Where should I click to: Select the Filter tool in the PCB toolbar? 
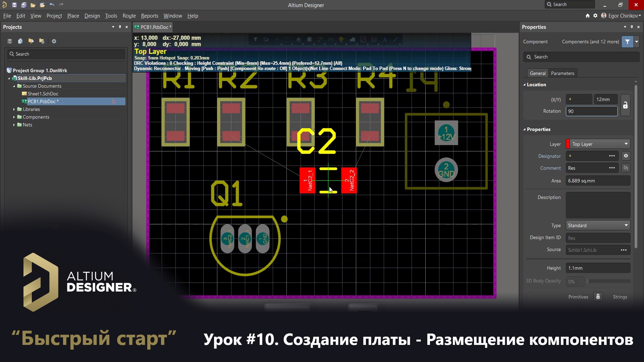point(256,40)
